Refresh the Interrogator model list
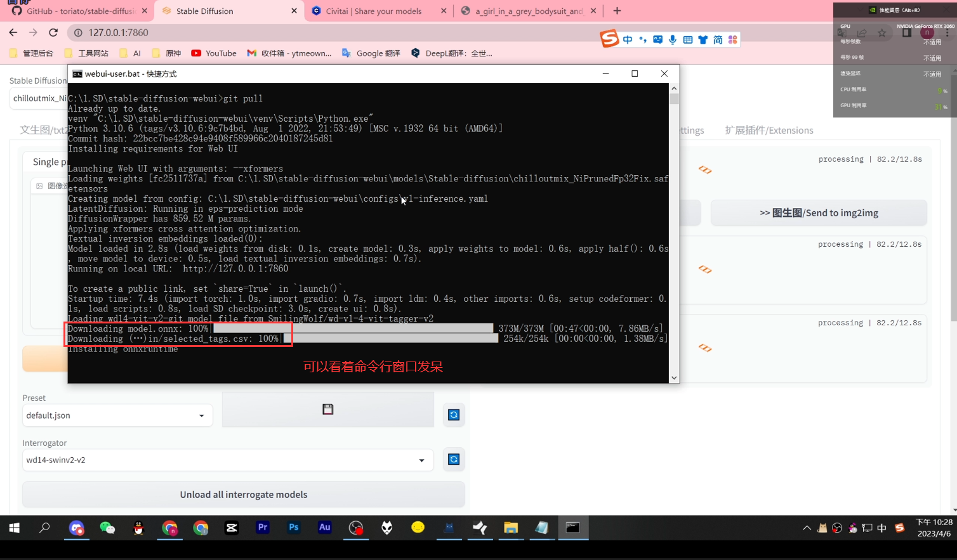Image resolution: width=957 pixels, height=560 pixels. point(454,459)
